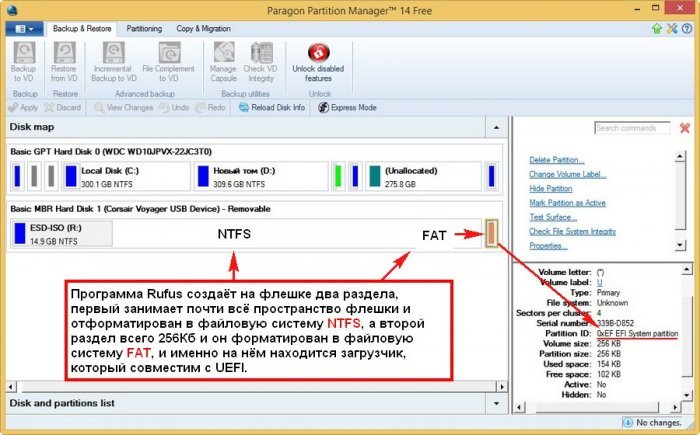700x435 pixels.
Task: Click Discard toolbar button
Action: pos(62,108)
